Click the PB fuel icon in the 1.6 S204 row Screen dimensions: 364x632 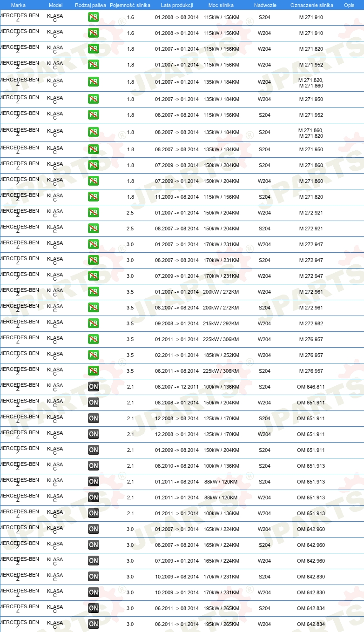click(94, 17)
